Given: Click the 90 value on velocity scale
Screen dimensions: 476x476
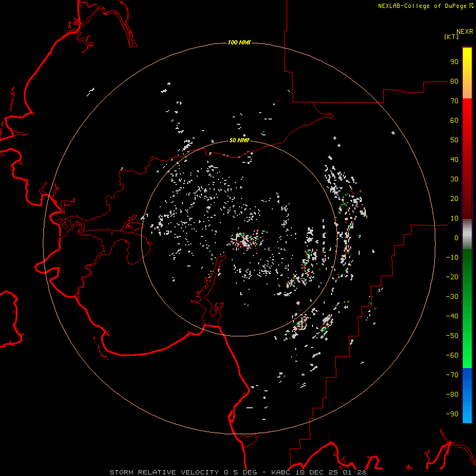Looking at the screenshot, I should pyautogui.click(x=454, y=62).
